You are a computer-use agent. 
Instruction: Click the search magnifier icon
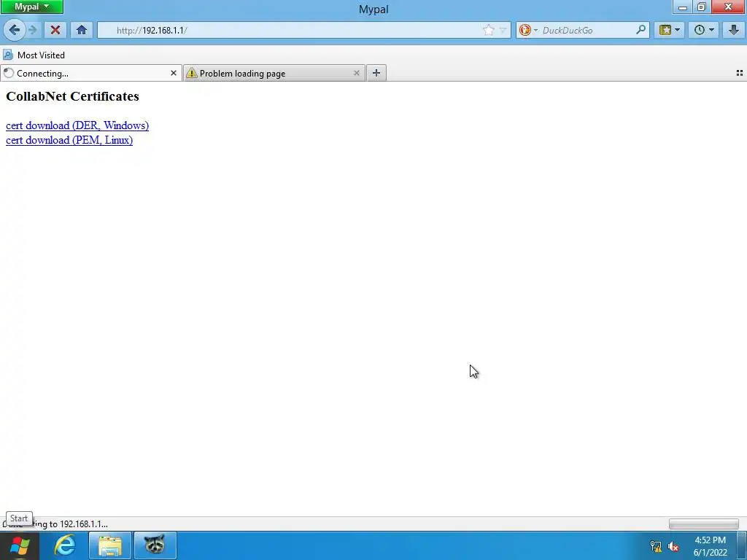pyautogui.click(x=640, y=30)
